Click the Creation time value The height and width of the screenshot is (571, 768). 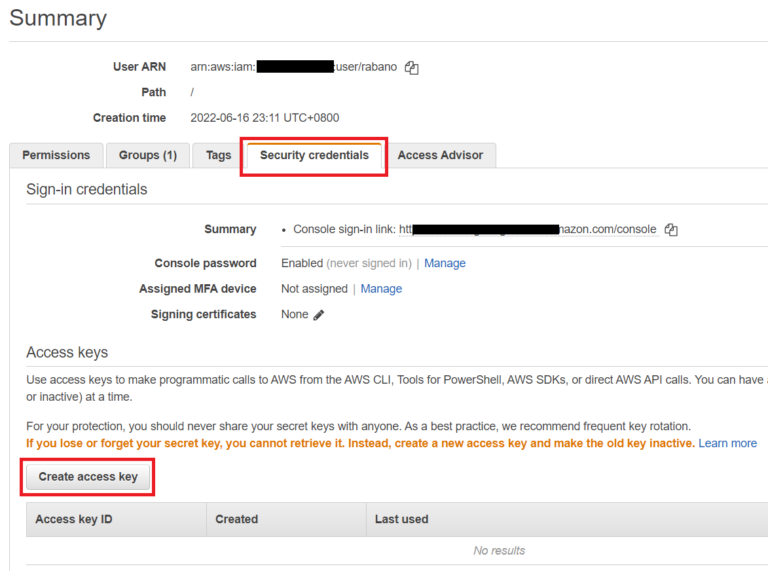[x=264, y=118]
